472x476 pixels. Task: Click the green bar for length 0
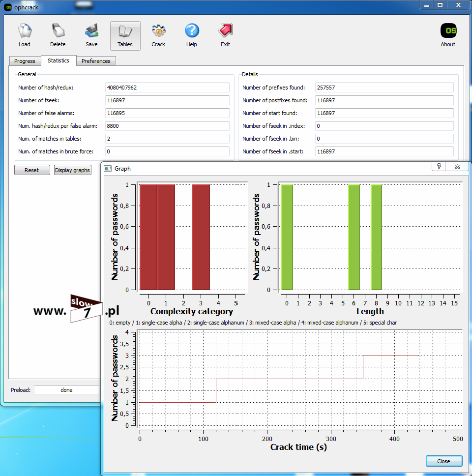tap(287, 237)
